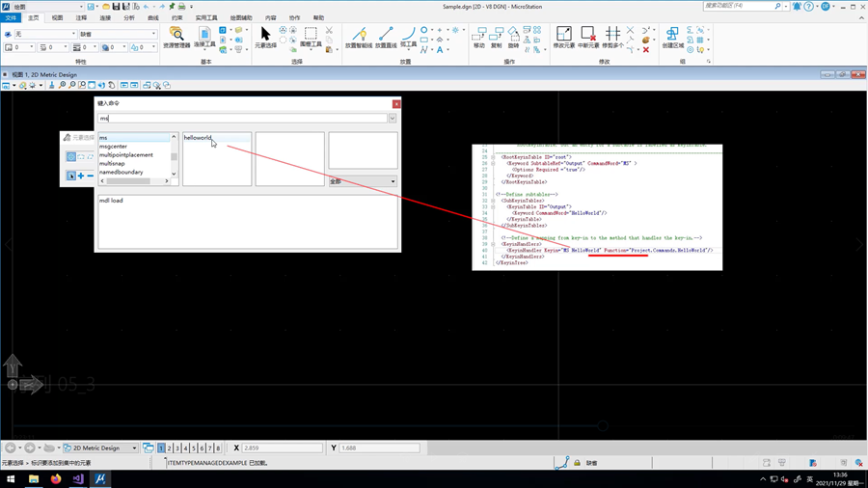The image size is (868, 488).
Task: Toggle view 7 button in view group
Action: coord(210,448)
